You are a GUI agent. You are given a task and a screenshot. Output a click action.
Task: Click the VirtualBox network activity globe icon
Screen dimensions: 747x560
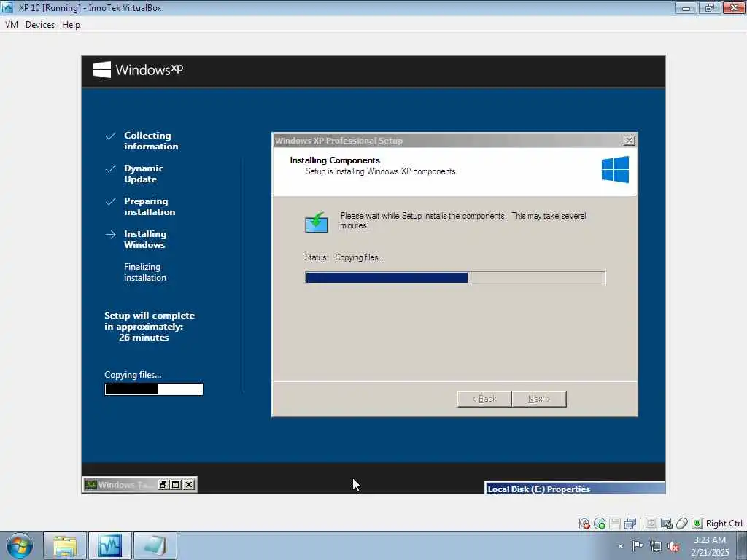pyautogui.click(x=600, y=524)
